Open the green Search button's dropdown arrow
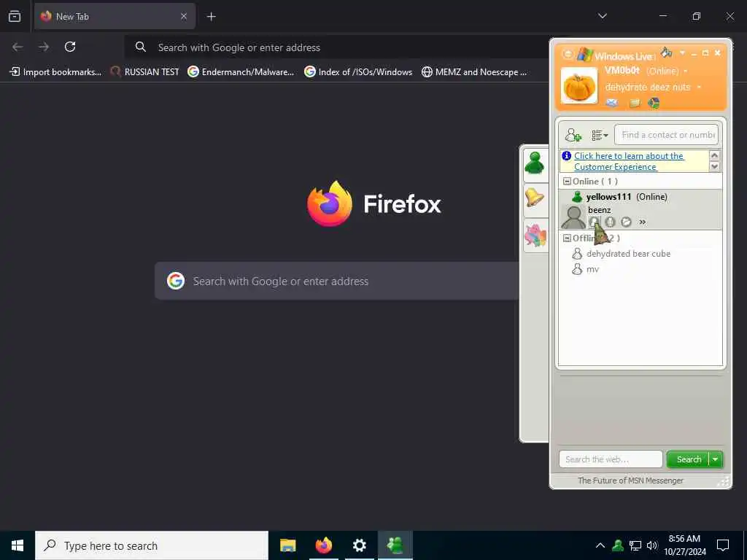This screenshot has width=747, height=560. click(716, 459)
